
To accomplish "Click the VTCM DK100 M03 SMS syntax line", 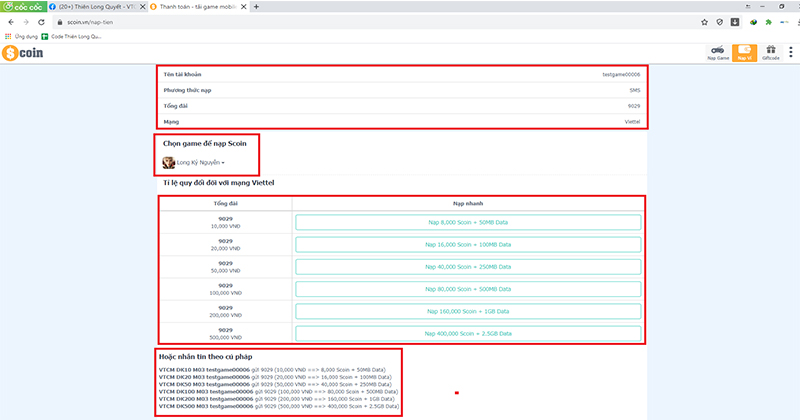I will pos(278,392).
